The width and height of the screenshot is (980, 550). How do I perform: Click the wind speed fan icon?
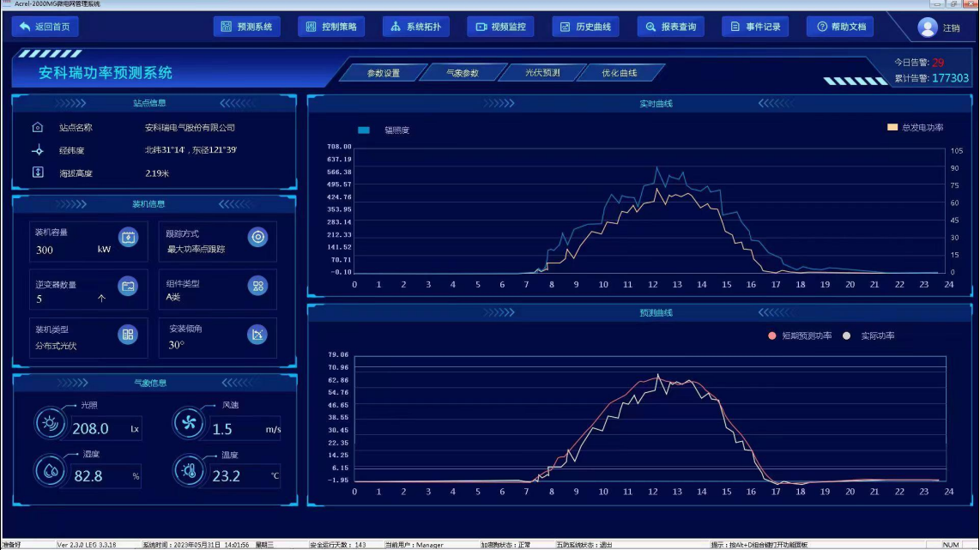pyautogui.click(x=188, y=422)
